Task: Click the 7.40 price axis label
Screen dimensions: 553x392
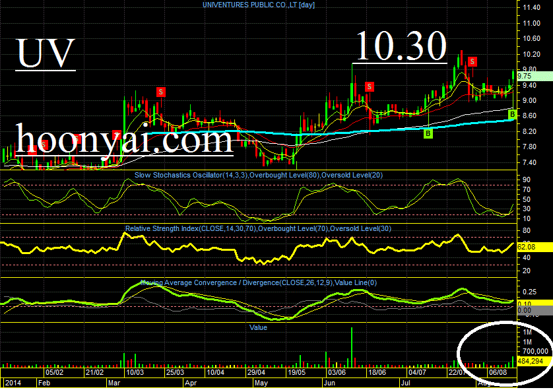Action: 529,162
